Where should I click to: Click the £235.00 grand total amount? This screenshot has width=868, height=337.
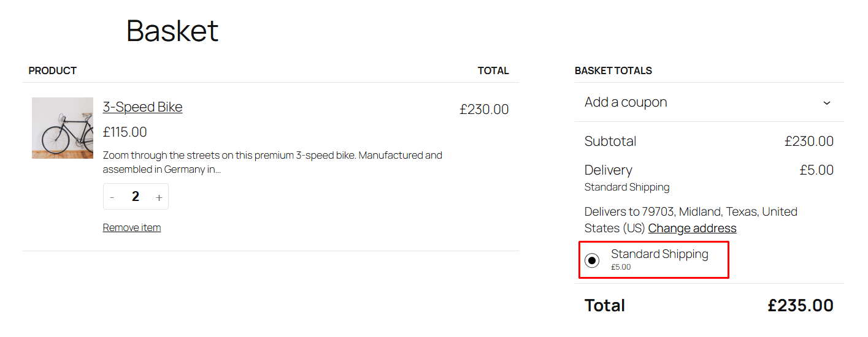[x=801, y=305]
